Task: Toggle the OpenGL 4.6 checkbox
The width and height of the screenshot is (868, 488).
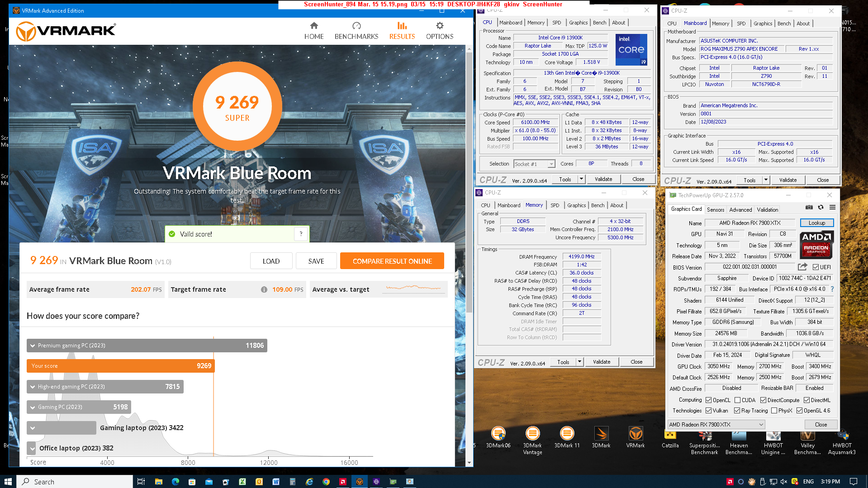Action: [x=800, y=411]
